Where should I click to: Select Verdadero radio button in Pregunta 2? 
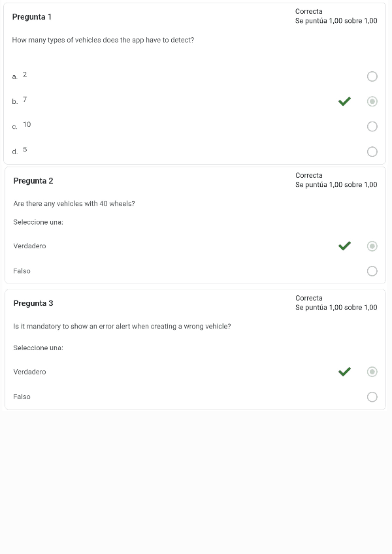[x=372, y=246]
